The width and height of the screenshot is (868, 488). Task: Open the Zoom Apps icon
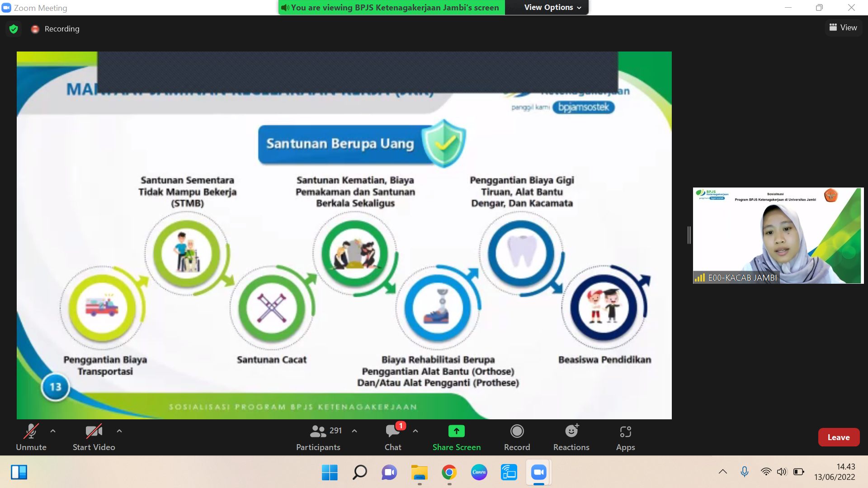tap(625, 432)
